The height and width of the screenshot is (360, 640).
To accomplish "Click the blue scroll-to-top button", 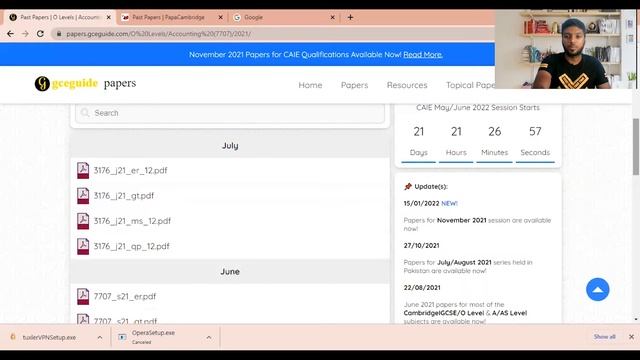I will point(598,290).
